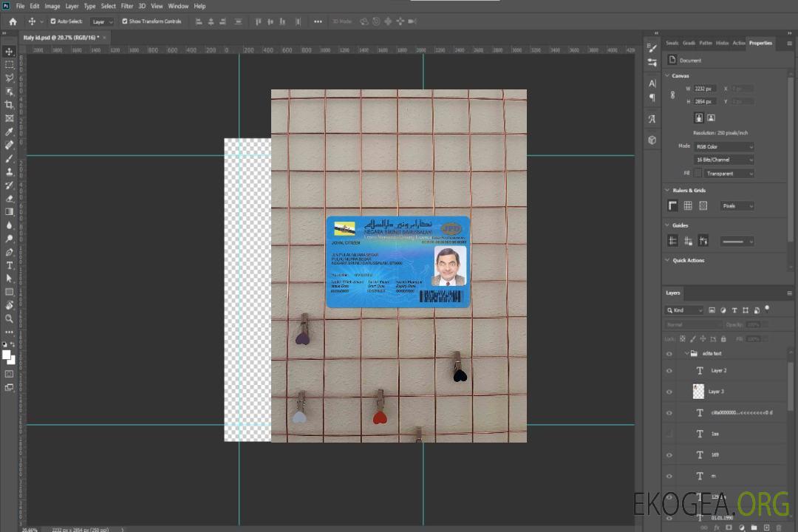The width and height of the screenshot is (798, 532).
Task: Open the 16 Bits/Channel dropdown
Action: click(723, 160)
